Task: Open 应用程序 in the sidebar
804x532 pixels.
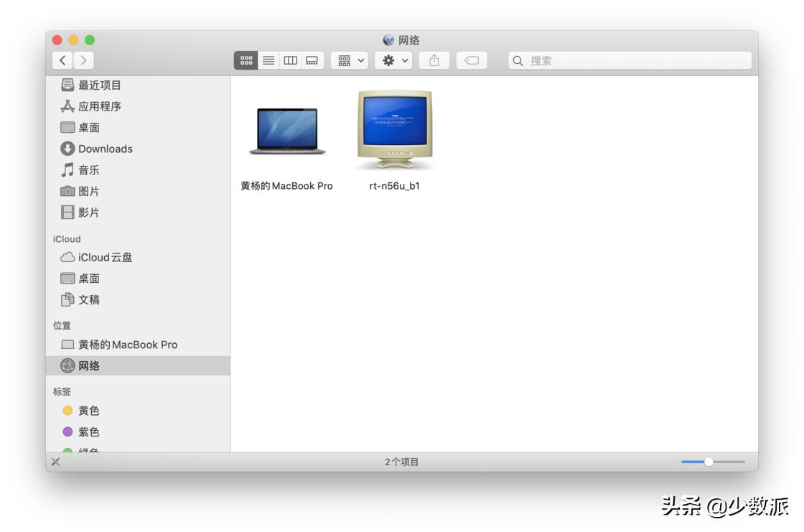Action: click(x=99, y=106)
